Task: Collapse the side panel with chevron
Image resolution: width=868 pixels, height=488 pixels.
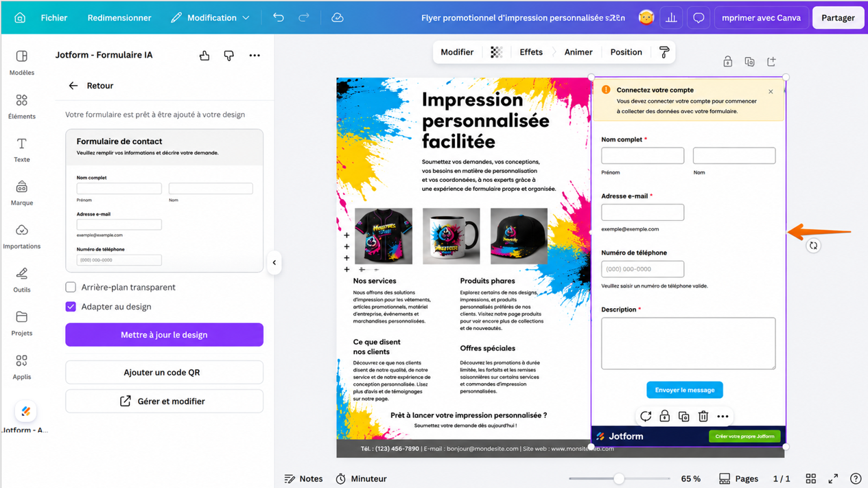Action: (274, 262)
